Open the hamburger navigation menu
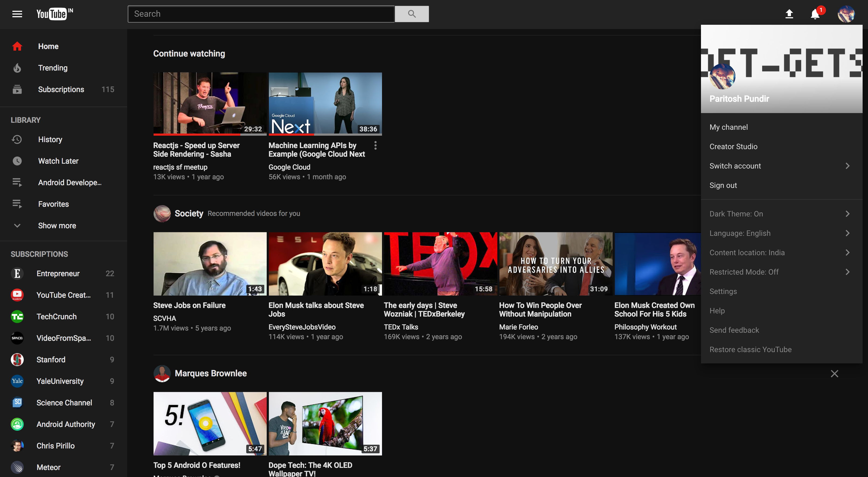868x477 pixels. click(17, 14)
